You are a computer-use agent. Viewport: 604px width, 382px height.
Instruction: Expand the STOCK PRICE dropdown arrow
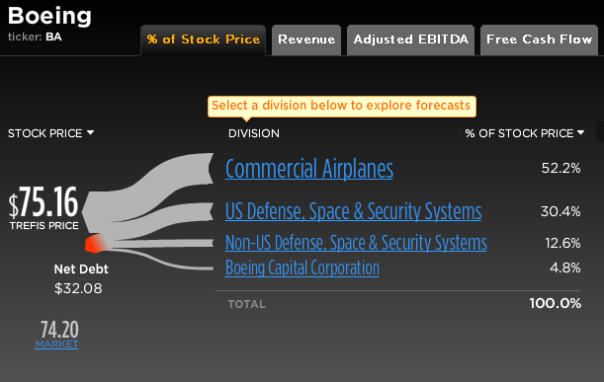pos(91,133)
